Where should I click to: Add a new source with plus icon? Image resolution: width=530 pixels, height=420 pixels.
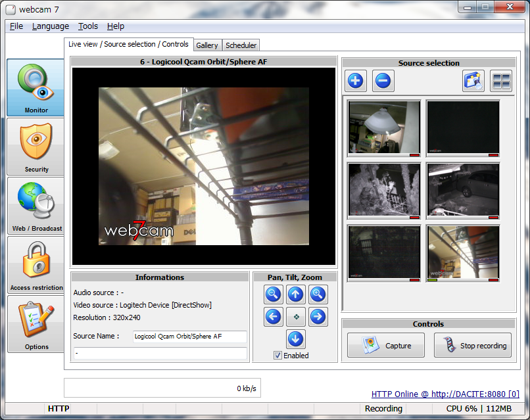tap(356, 81)
